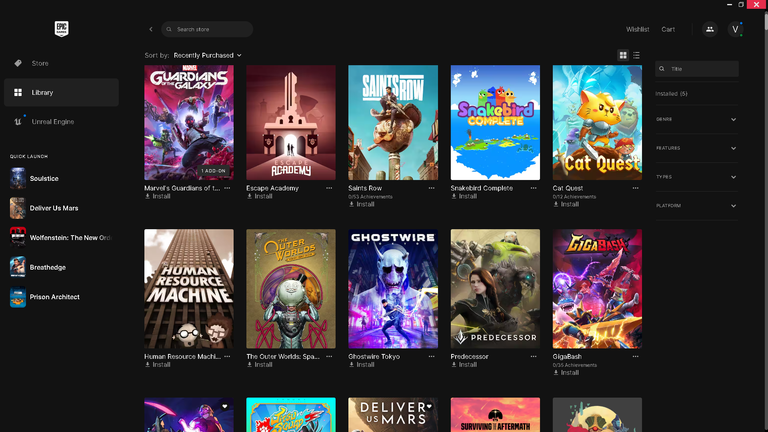The width and height of the screenshot is (768, 432).
Task: Launch Wolfenstein: The New Order quick launch
Action: pyautogui.click(x=61, y=238)
